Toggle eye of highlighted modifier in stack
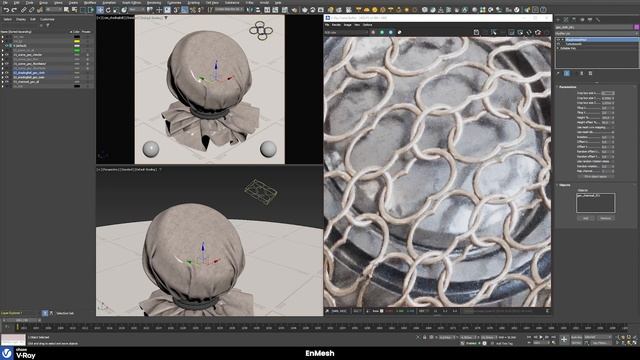640x360 pixels. (559, 40)
